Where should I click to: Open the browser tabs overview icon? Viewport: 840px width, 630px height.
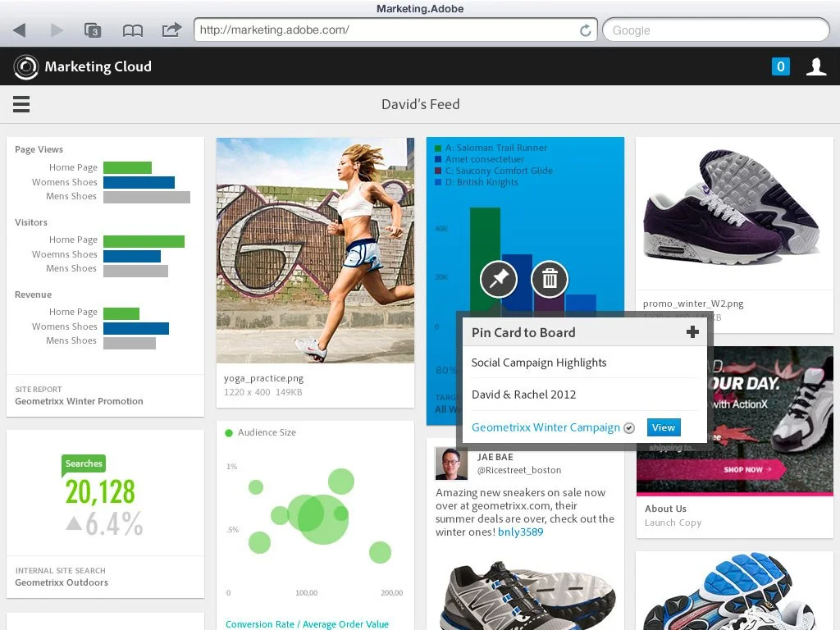point(93,30)
